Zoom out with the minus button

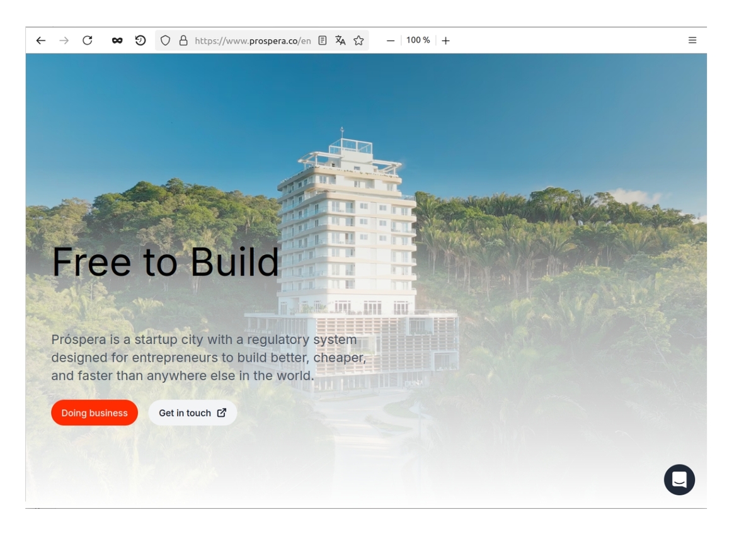pos(391,40)
